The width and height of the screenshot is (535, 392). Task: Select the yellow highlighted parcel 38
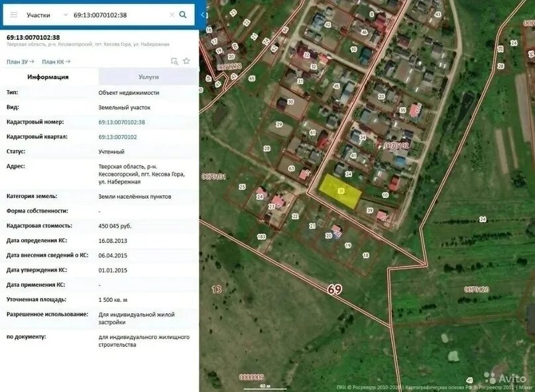pos(341,191)
